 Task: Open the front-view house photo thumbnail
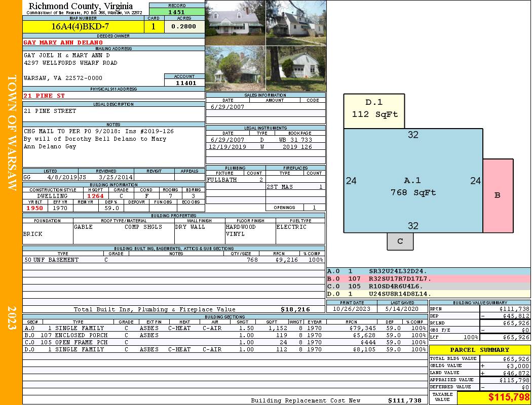[x=236, y=23]
